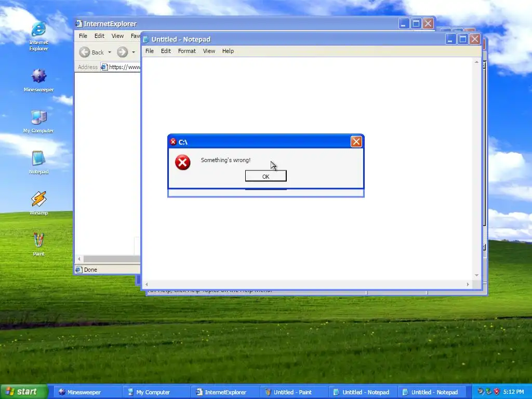Click the 'Something's wrong!' message text
The width and height of the screenshot is (532, 399).
225,160
